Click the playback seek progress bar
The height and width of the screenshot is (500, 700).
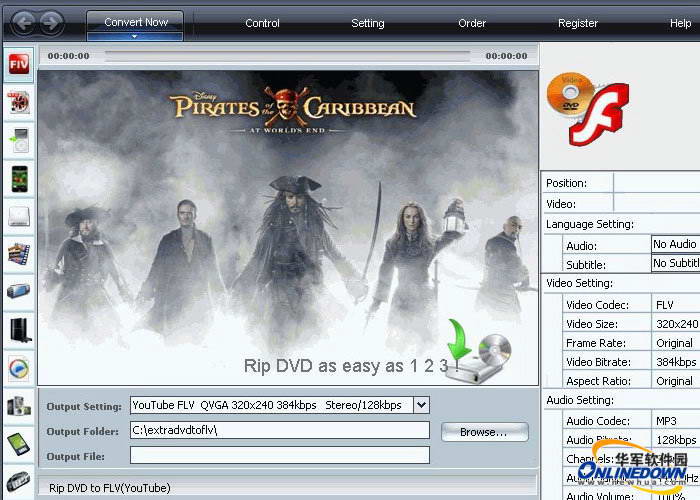(x=288, y=55)
